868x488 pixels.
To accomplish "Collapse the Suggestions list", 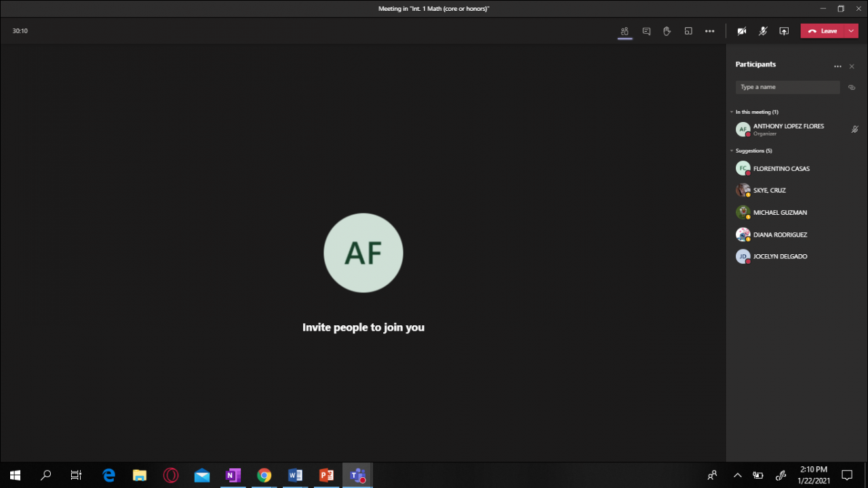I will coord(732,150).
